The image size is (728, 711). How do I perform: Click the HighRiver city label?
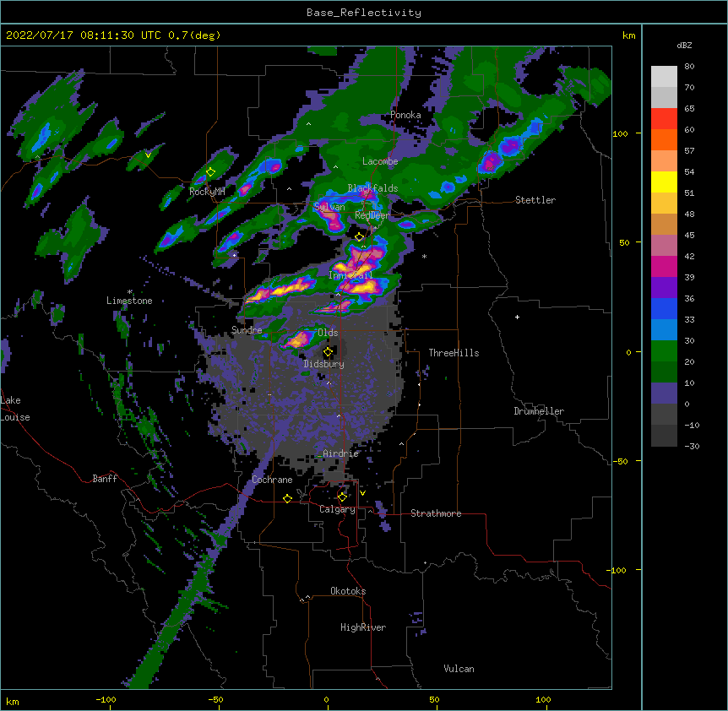(x=363, y=627)
